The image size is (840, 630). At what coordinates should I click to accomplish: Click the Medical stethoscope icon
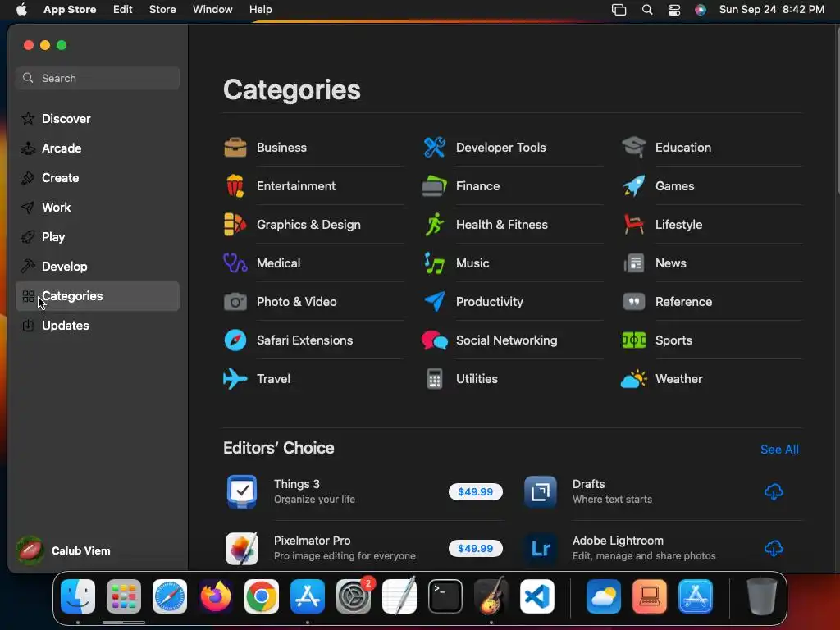pos(235,263)
